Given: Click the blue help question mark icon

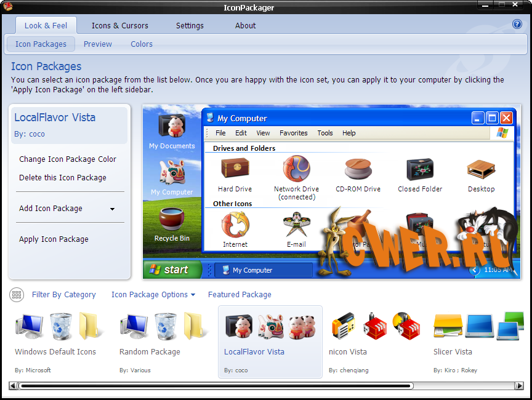Looking at the screenshot, I should (517, 25).
